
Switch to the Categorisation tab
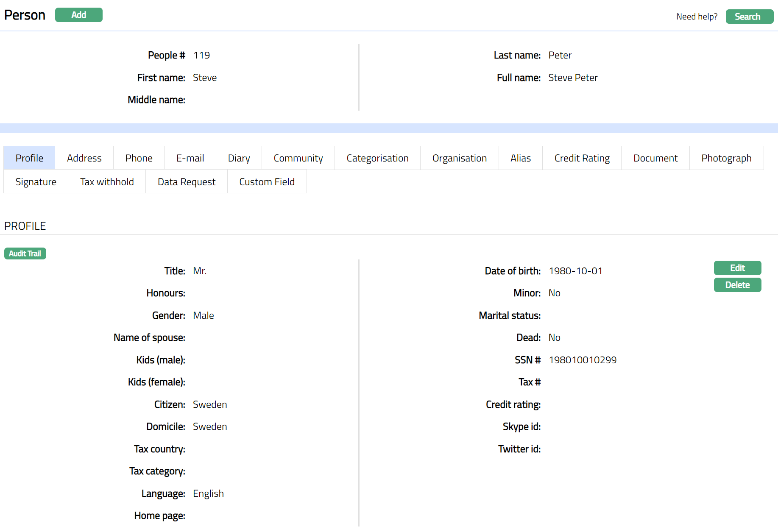point(377,158)
